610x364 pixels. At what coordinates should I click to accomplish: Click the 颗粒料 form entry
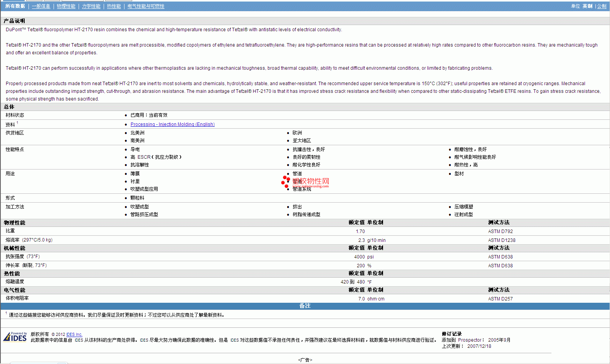[x=137, y=198]
